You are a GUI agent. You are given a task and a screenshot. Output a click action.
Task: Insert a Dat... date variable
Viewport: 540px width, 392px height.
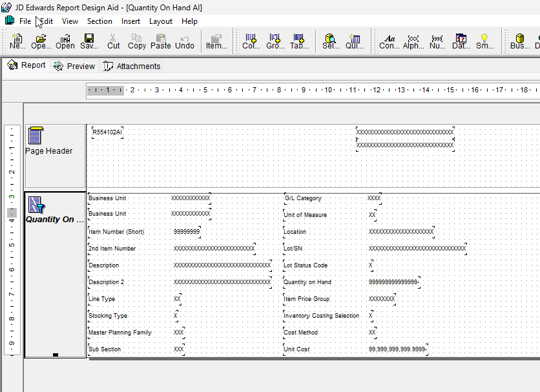click(461, 41)
